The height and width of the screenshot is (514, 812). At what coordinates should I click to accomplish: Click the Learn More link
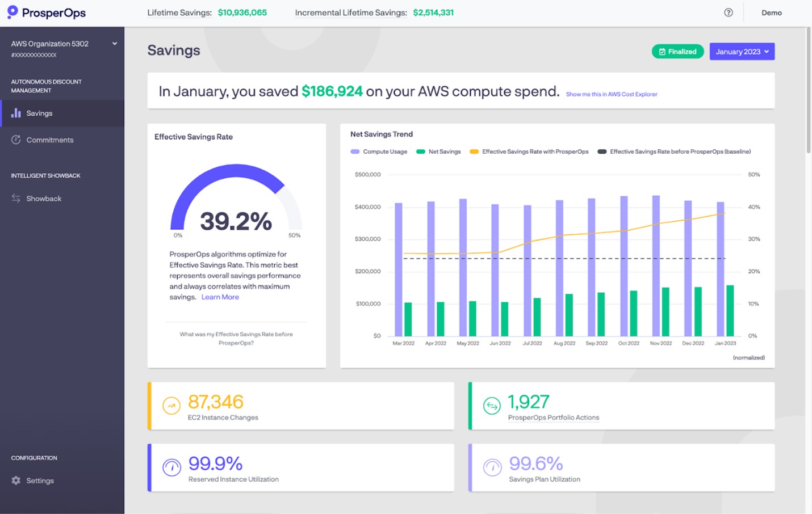220,297
